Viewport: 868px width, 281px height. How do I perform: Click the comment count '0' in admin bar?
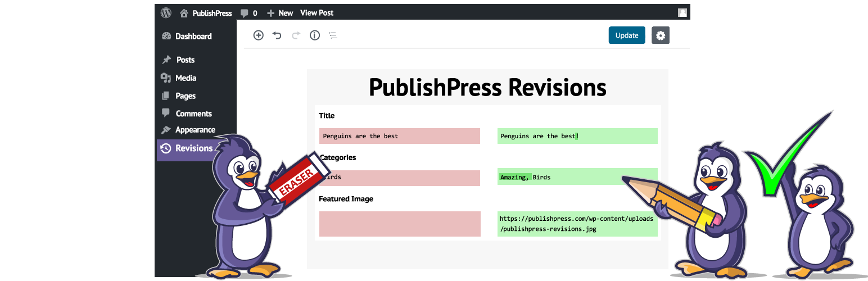pyautogui.click(x=255, y=13)
